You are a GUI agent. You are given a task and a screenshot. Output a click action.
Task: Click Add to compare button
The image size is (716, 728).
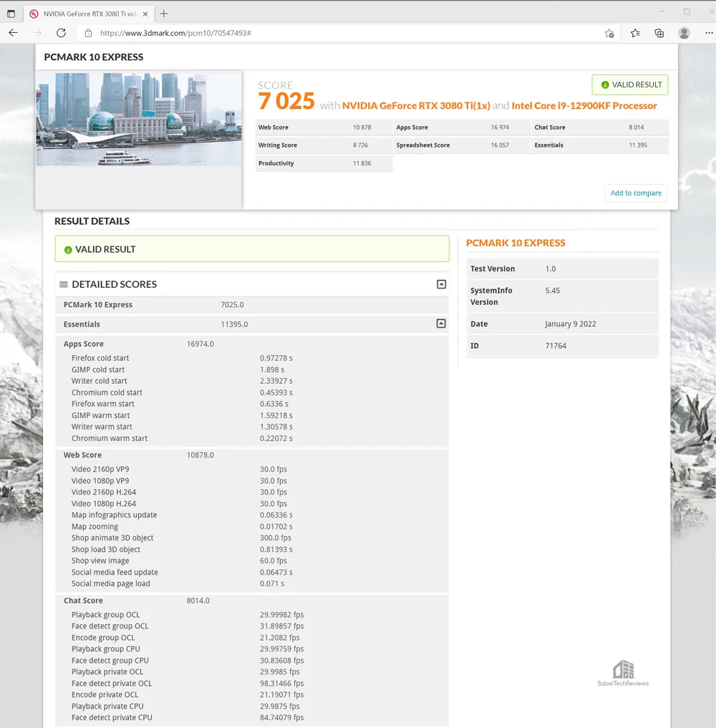coord(636,193)
